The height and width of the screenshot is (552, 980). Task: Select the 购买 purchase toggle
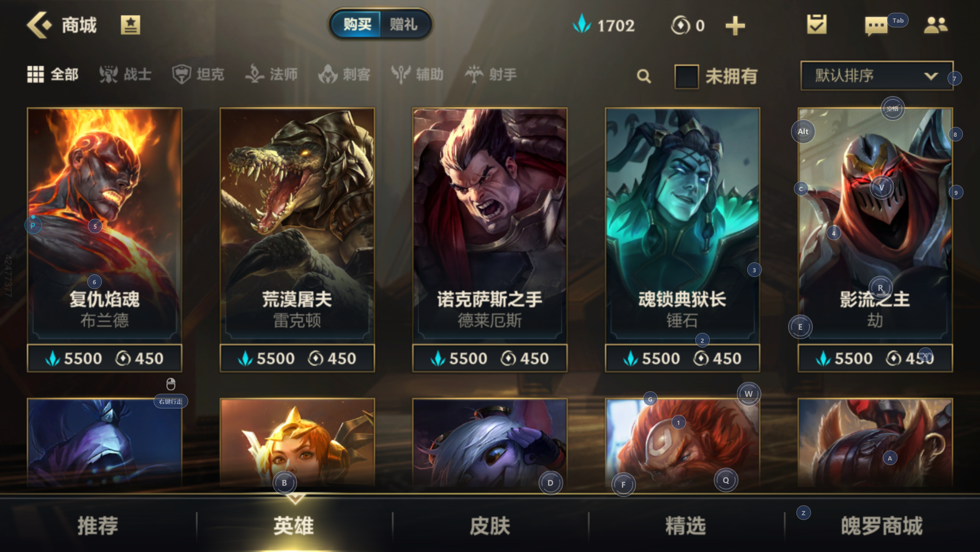point(356,25)
